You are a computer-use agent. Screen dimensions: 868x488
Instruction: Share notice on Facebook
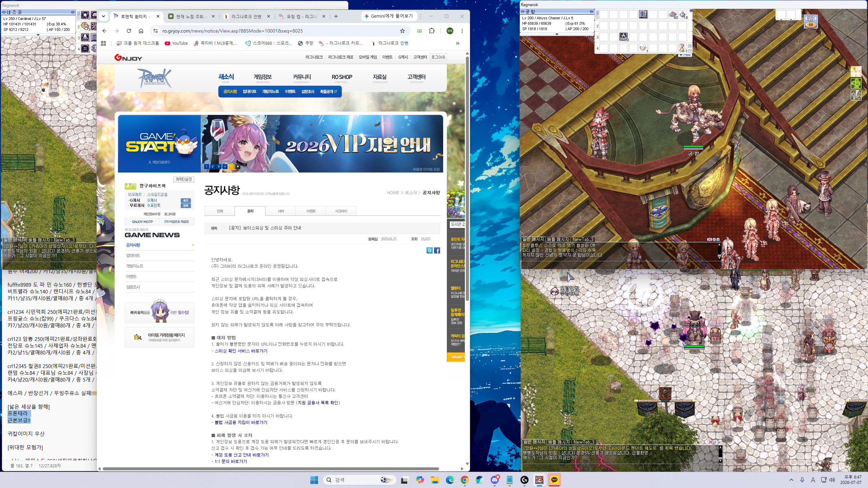(437, 250)
